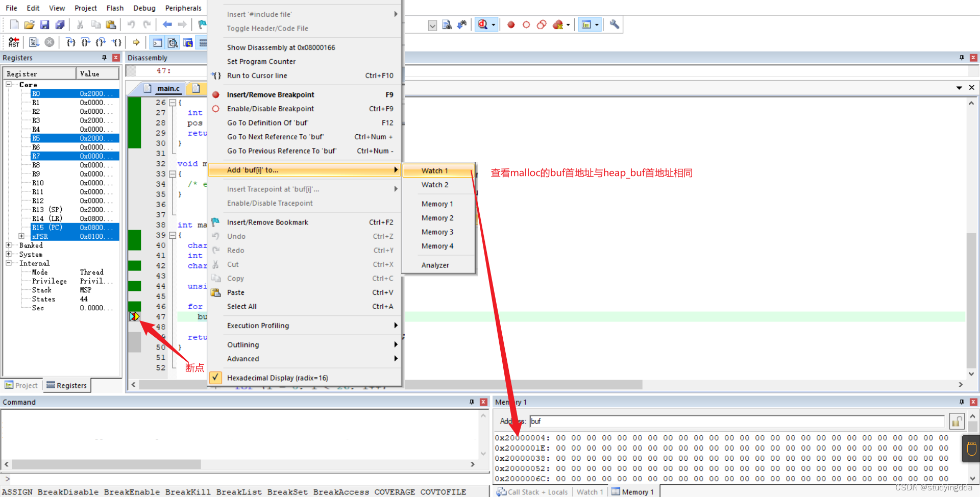Screen dimensions: 980x497
Task: Open Configuration wrench icon
Action: (615, 24)
